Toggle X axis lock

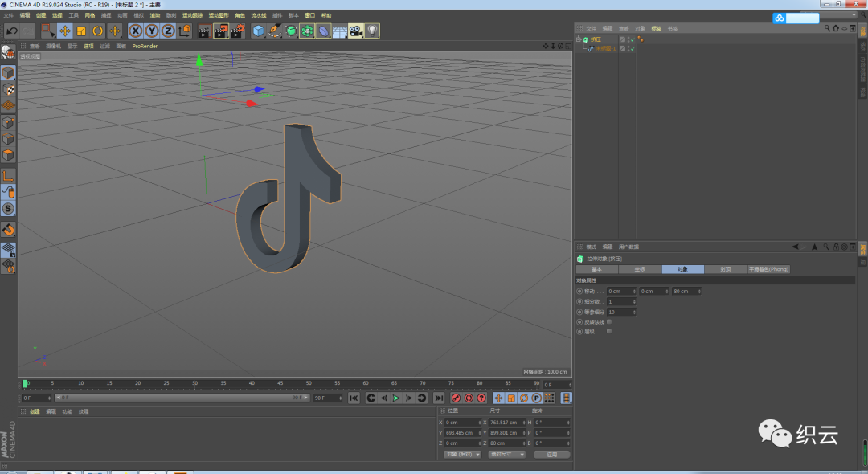(x=136, y=31)
